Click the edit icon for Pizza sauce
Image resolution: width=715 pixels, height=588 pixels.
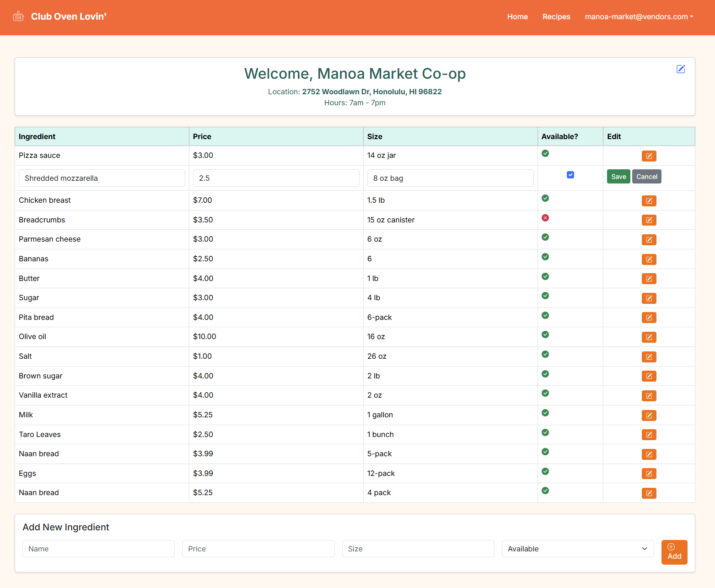[649, 156]
